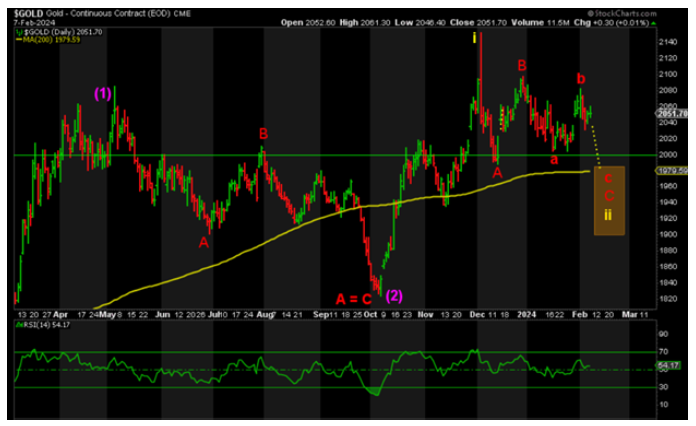Click the red 'A' label near July
Image resolution: width=696 pixels, height=426 pixels.
204,241
